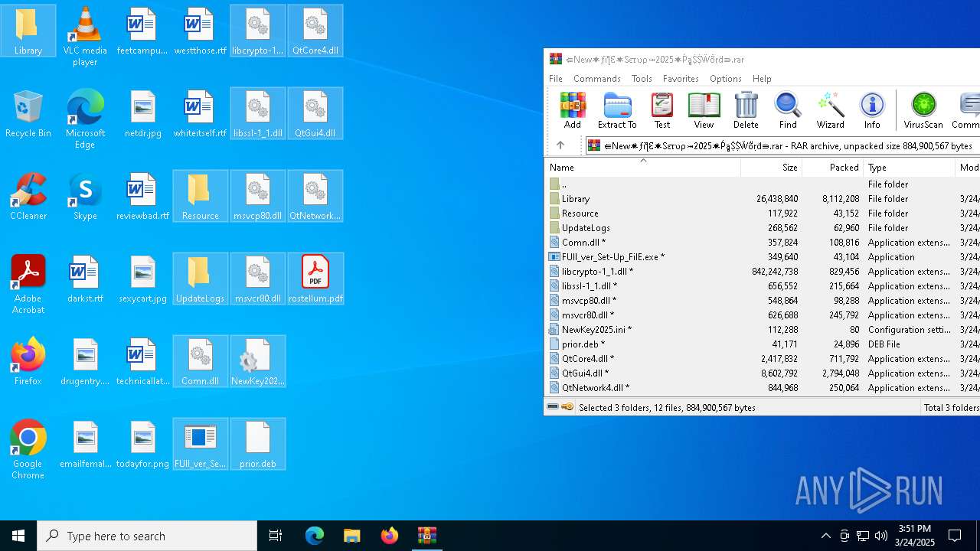Viewport: 980px width, 551px height.
Task: Click the Add toolbar icon in WinRAR
Action: 572,110
